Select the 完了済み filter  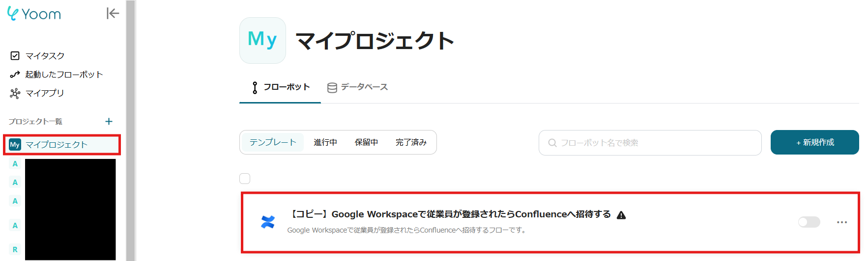[x=411, y=142]
